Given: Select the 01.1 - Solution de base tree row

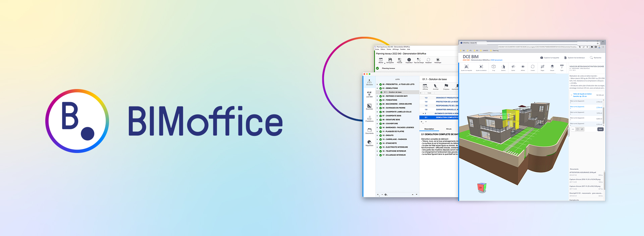Looking at the screenshot, I should point(397,92).
